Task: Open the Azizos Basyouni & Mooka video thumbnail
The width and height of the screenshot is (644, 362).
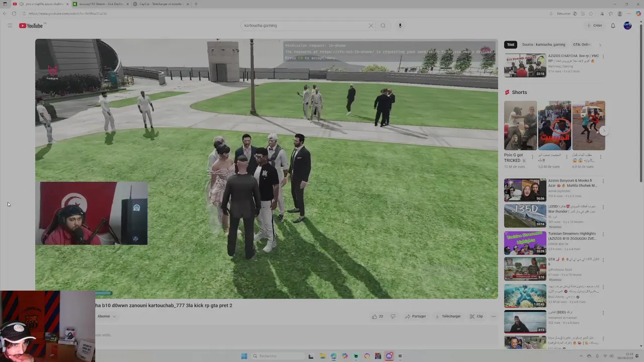Action: [x=525, y=190]
